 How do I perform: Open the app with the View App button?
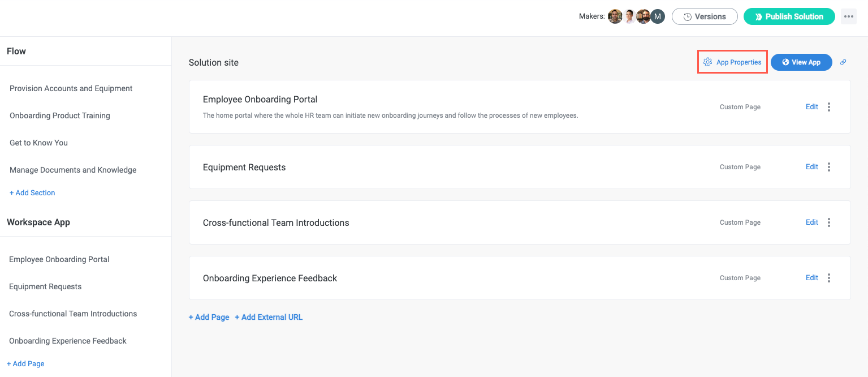point(801,62)
